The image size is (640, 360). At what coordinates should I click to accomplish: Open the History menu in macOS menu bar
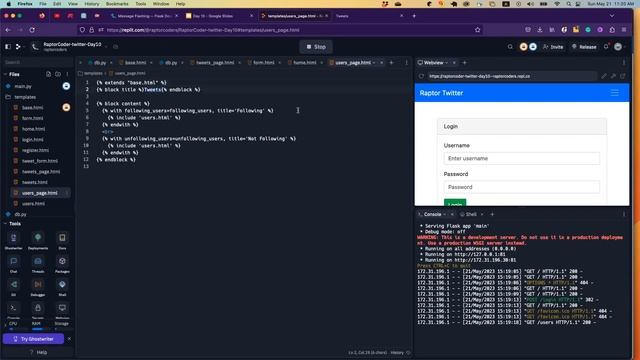click(x=91, y=4)
